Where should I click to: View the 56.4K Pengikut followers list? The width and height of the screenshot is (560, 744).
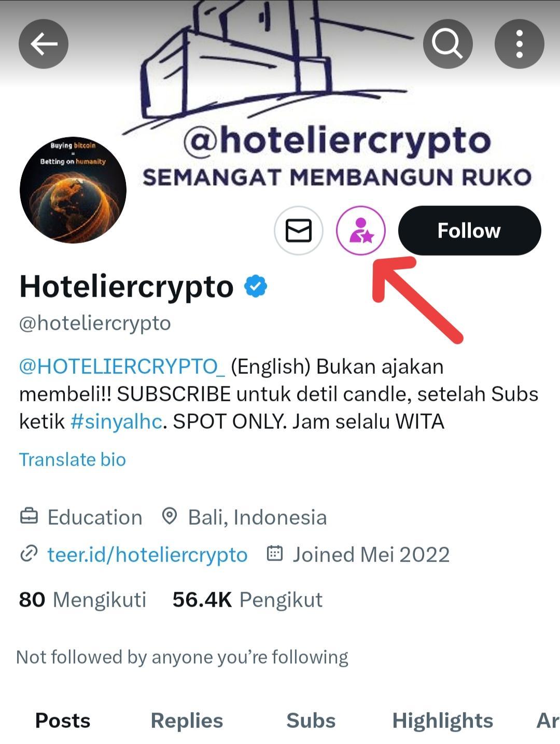pyautogui.click(x=247, y=600)
